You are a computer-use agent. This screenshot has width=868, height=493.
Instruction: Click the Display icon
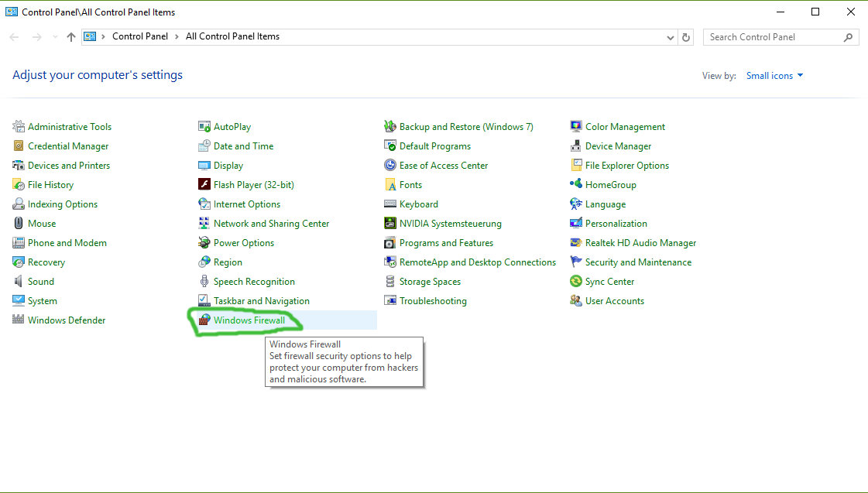coord(204,166)
